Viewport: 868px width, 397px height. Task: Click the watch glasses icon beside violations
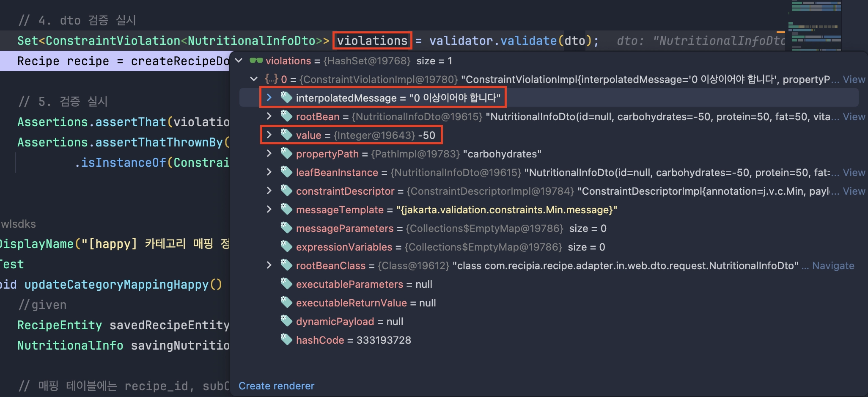point(256,61)
